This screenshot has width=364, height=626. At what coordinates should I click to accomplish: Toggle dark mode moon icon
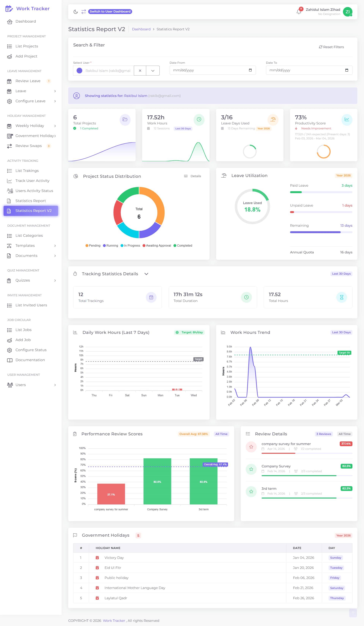click(x=76, y=12)
